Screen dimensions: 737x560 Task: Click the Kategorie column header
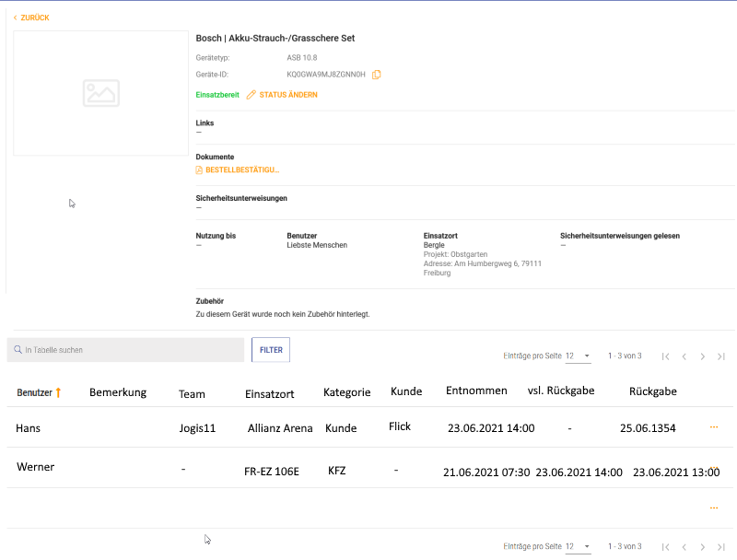(x=347, y=392)
